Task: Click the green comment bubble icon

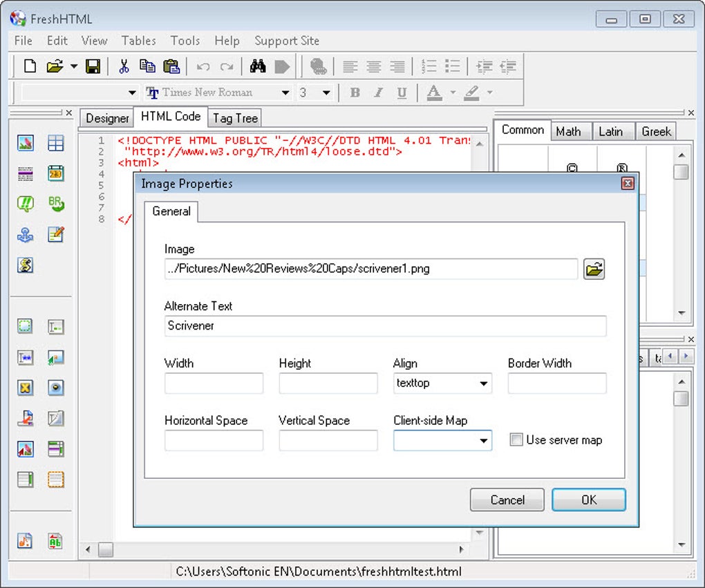Action: point(25,204)
